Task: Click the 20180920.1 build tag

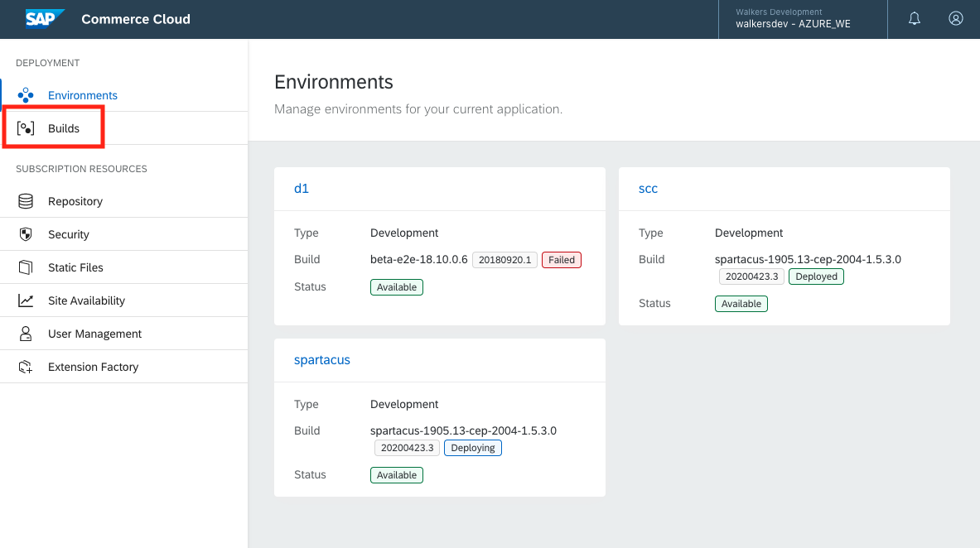Action: pyautogui.click(x=505, y=260)
